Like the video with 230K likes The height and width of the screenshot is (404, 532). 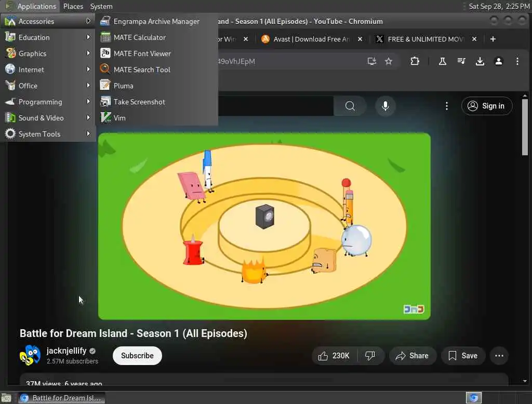pos(334,356)
